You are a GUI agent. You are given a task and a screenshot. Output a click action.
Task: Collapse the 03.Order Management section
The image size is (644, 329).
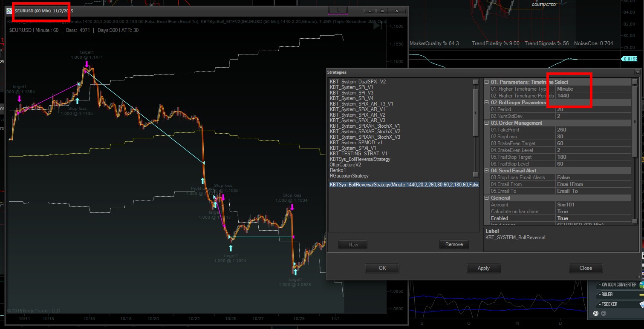487,123
